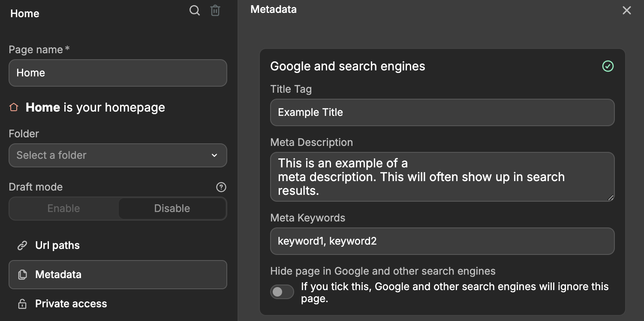Viewport: 644px width, 321px height.
Task: Click the orange home icon beside the homepage notice
Action: [13, 107]
